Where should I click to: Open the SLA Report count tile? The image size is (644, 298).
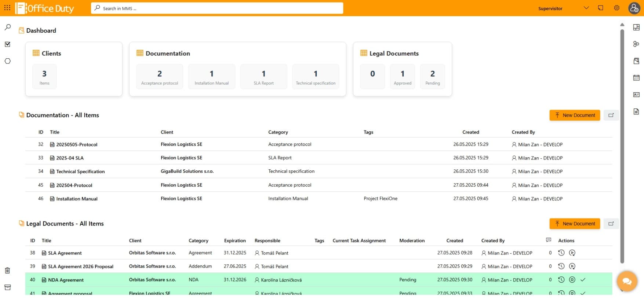click(263, 77)
